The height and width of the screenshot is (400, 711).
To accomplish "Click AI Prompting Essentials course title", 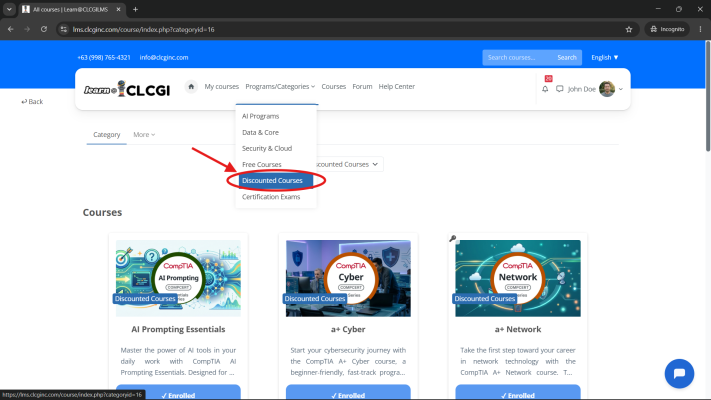I will [178, 329].
